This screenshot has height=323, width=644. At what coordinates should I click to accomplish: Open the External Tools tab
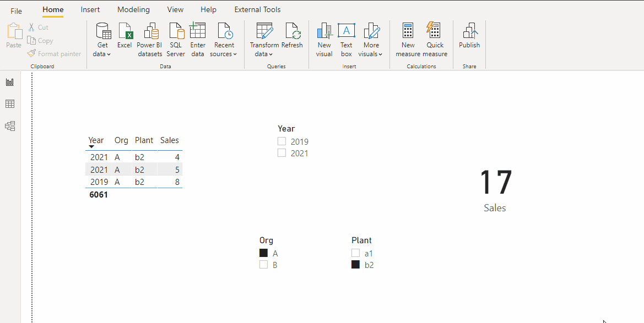(257, 9)
